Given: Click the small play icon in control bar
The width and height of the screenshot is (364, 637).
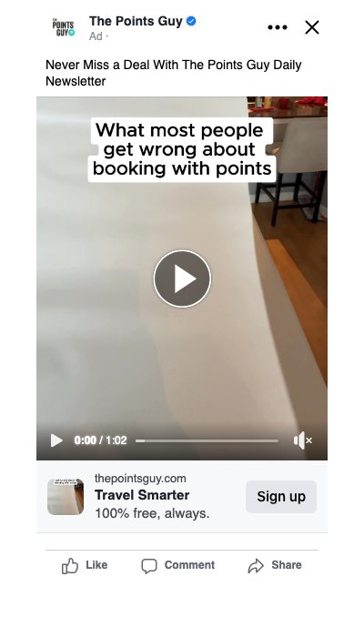Looking at the screenshot, I should tap(56, 440).
